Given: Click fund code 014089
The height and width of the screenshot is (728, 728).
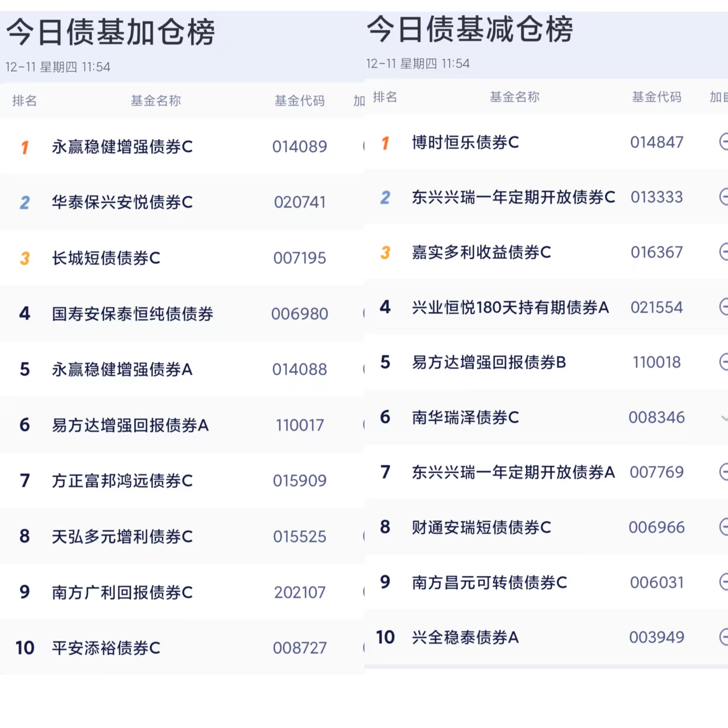Looking at the screenshot, I should tap(300, 147).
